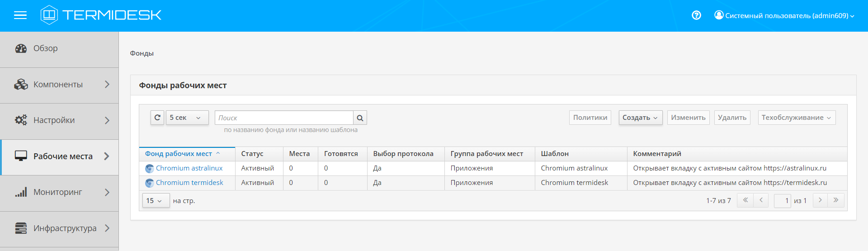868x251 pixels.
Task: Expand the Создать dropdown button
Action: pyautogui.click(x=640, y=118)
